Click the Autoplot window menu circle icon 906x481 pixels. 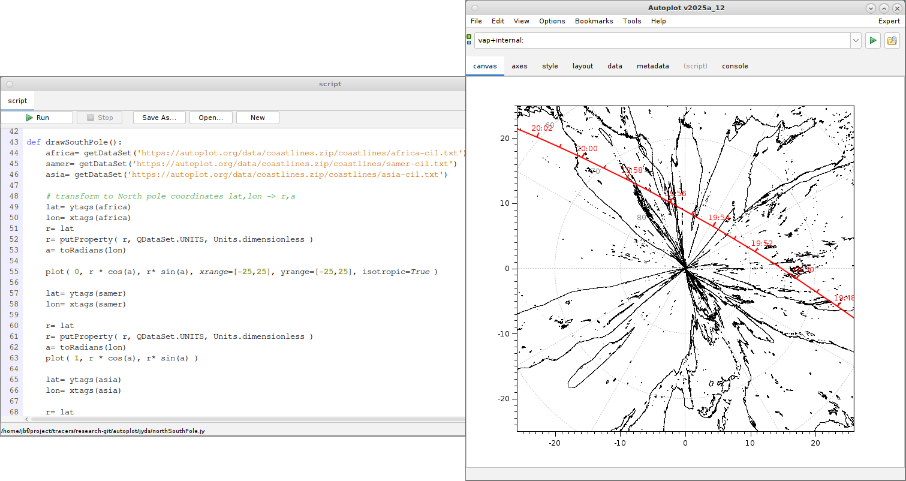474,7
